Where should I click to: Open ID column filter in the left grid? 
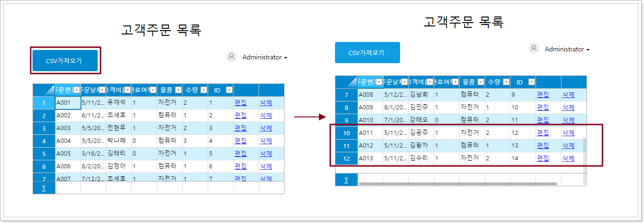229,90
